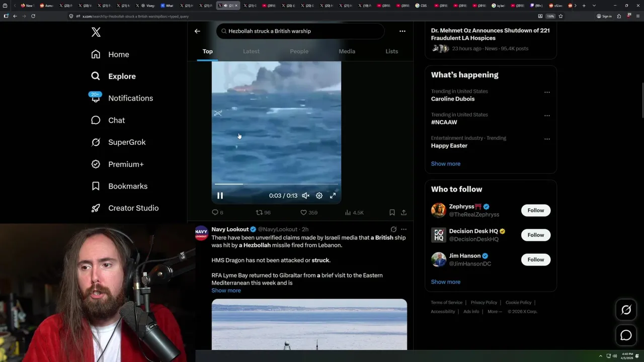Follow Jim Hanson

(536, 259)
